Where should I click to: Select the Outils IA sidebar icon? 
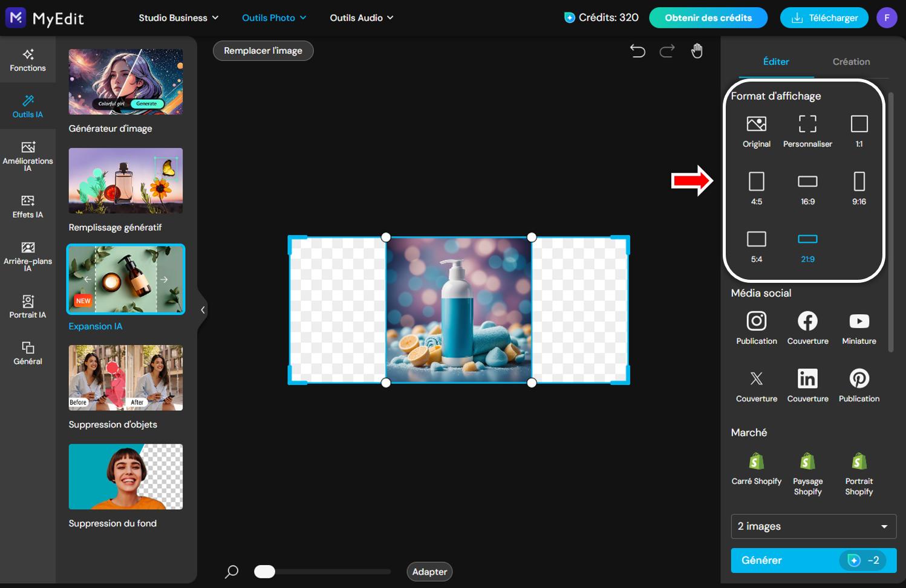[28, 106]
